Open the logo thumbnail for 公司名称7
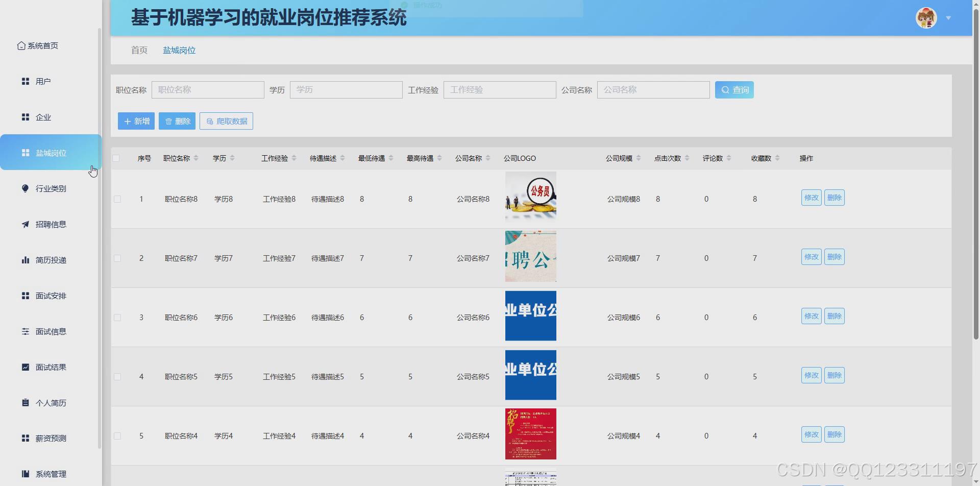Viewport: 980px width, 486px height. point(531,256)
